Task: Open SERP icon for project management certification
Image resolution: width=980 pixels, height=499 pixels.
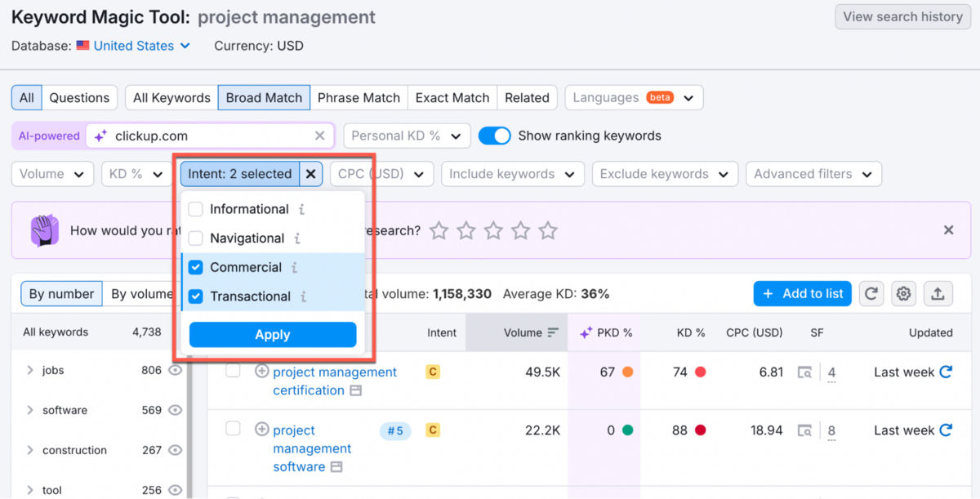Action: click(x=805, y=372)
